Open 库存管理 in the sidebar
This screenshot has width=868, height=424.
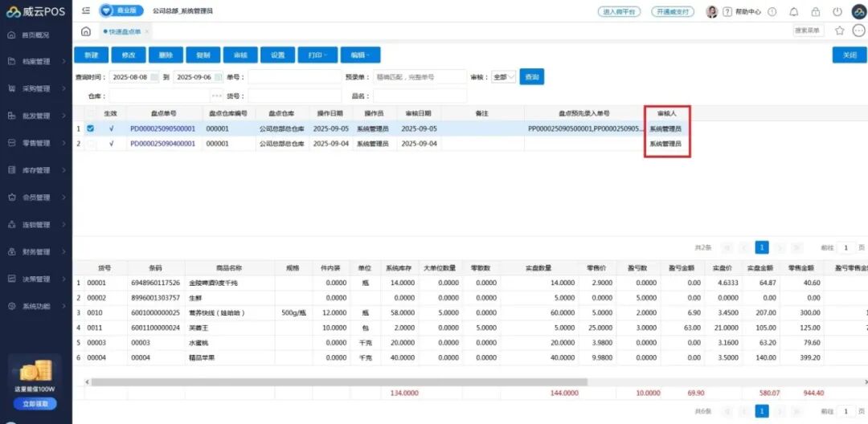[36, 170]
